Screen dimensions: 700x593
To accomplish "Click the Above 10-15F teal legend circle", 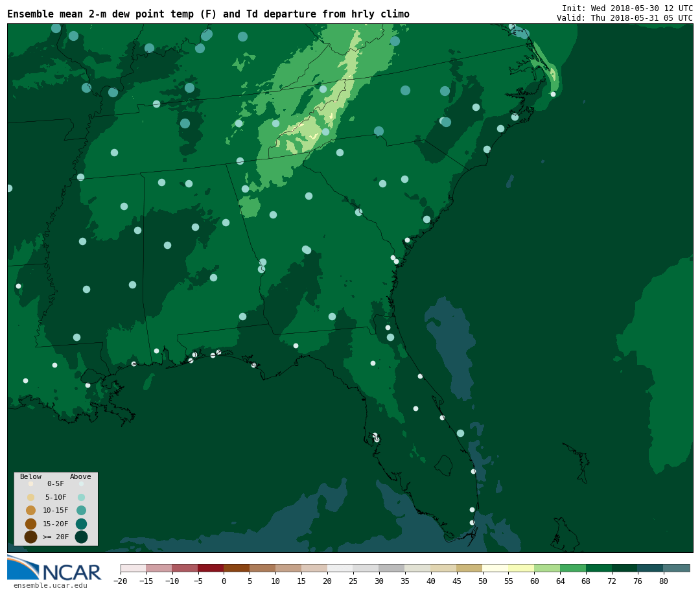I will pyautogui.click(x=81, y=511).
